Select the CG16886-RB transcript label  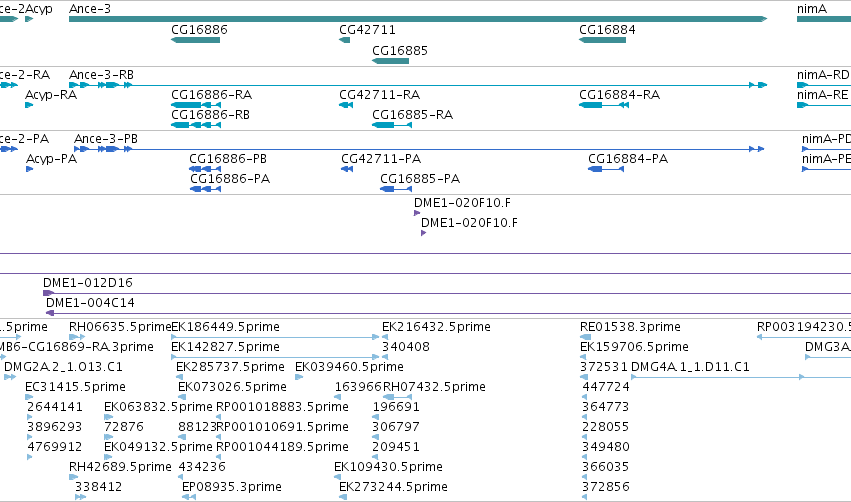point(211,115)
